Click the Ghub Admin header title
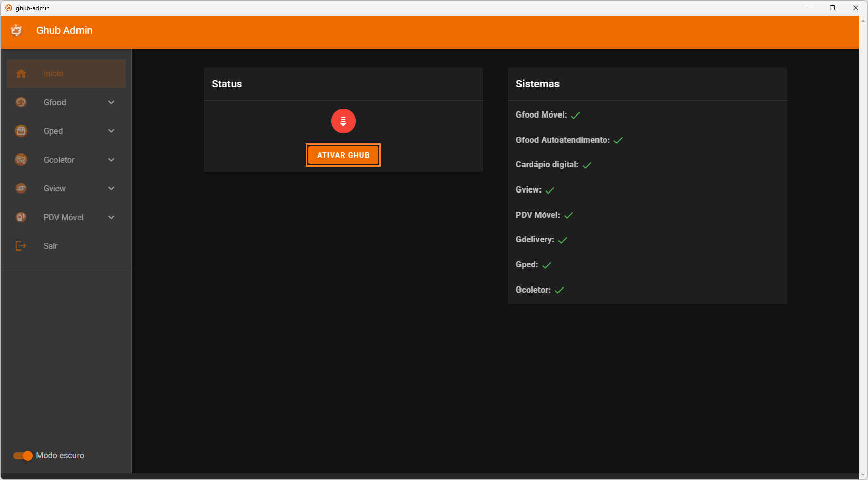 coord(65,30)
